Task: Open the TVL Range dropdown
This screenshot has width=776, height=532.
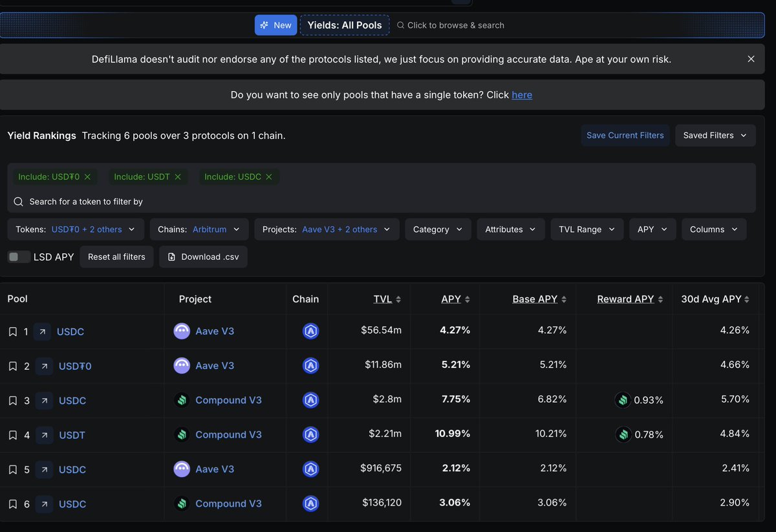Action: point(587,229)
